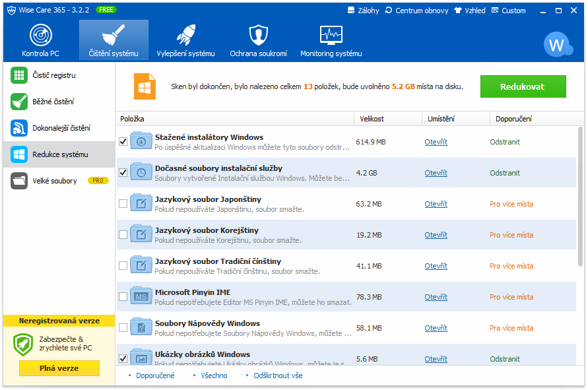This screenshot has height=390, width=588.
Task: Click the 4.2 GB size value
Action: click(366, 173)
